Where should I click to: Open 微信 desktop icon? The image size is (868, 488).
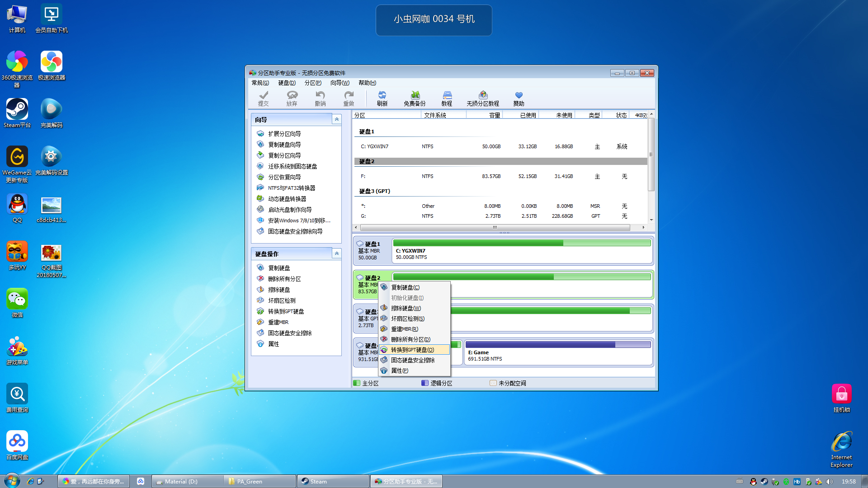17,303
